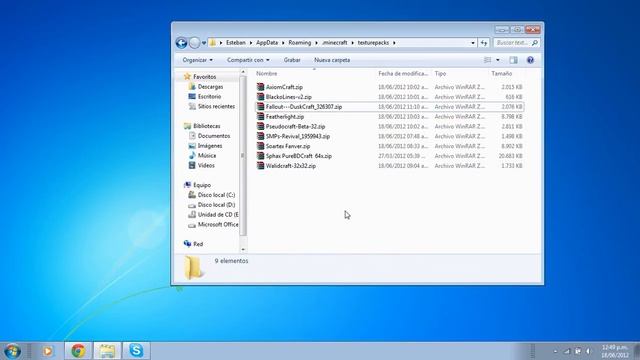Create a folder with Nueva carpeta
Viewport: 640px width, 360px height.
tap(332, 60)
